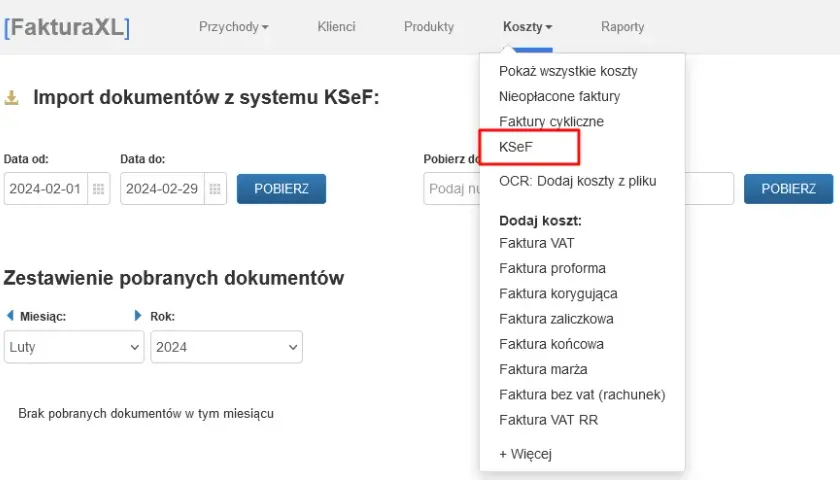840x480 pixels.
Task: Add a Faktura VAT RR cost
Action: [x=549, y=420]
